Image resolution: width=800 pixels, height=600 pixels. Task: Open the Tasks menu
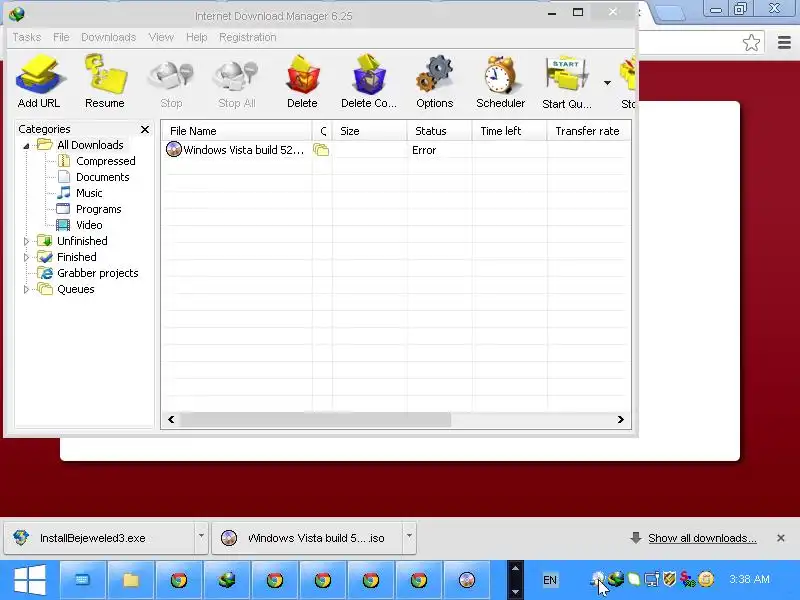pyautogui.click(x=27, y=37)
